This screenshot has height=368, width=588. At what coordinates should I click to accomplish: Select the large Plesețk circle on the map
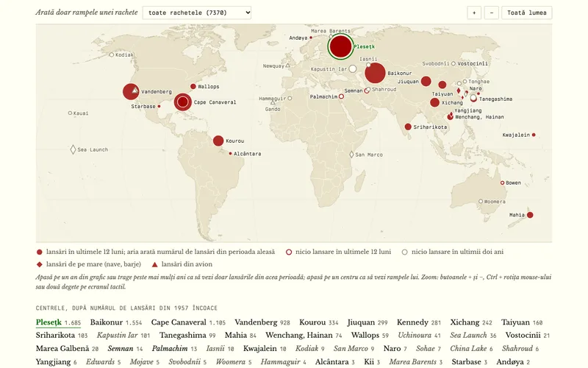[340, 46]
